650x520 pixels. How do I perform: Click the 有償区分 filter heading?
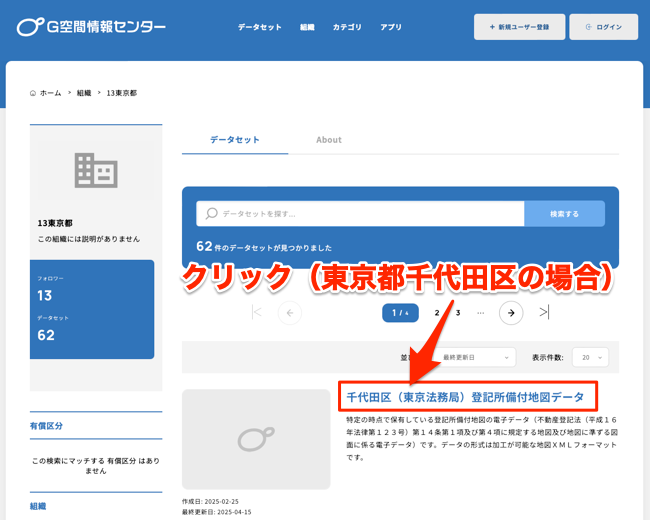click(x=46, y=426)
